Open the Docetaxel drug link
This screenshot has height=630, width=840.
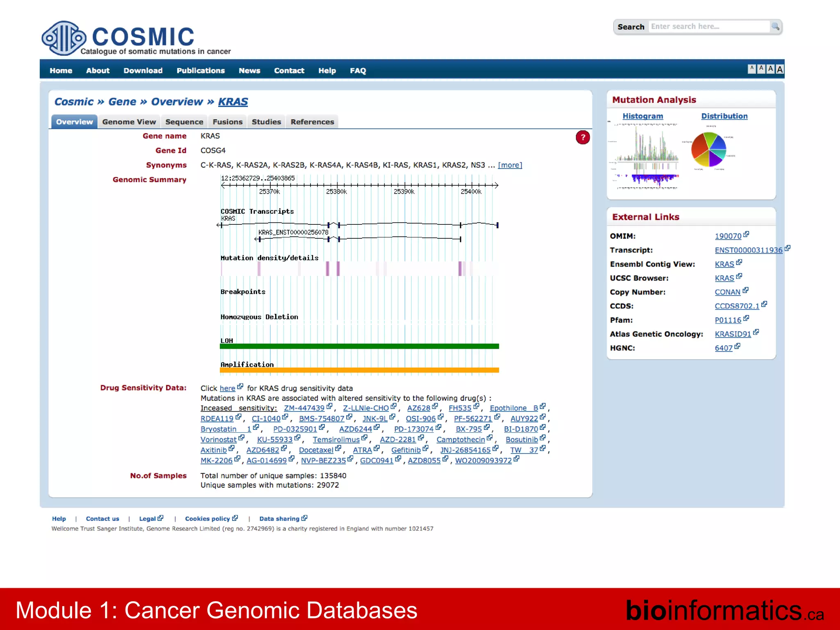coord(316,450)
